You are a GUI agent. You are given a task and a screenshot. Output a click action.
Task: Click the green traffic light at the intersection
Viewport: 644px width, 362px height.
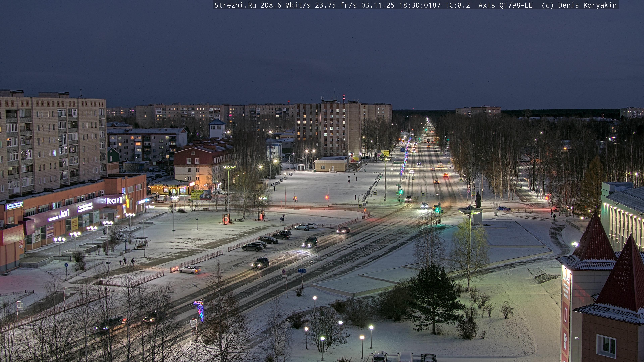437,209
